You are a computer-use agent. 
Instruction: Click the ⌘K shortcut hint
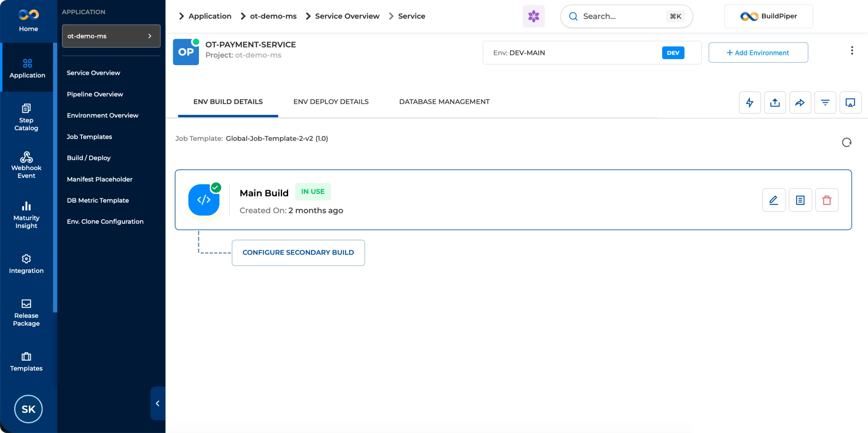coord(675,16)
